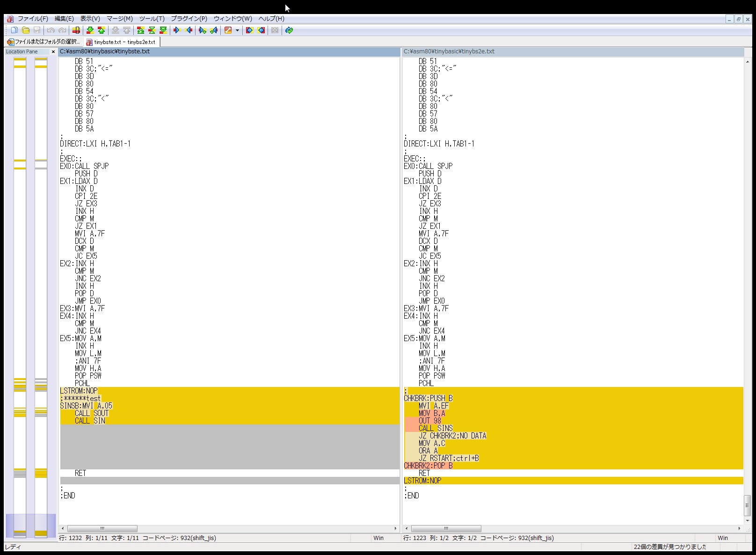
Task: Copy all differences to right icon
Action: [250, 30]
